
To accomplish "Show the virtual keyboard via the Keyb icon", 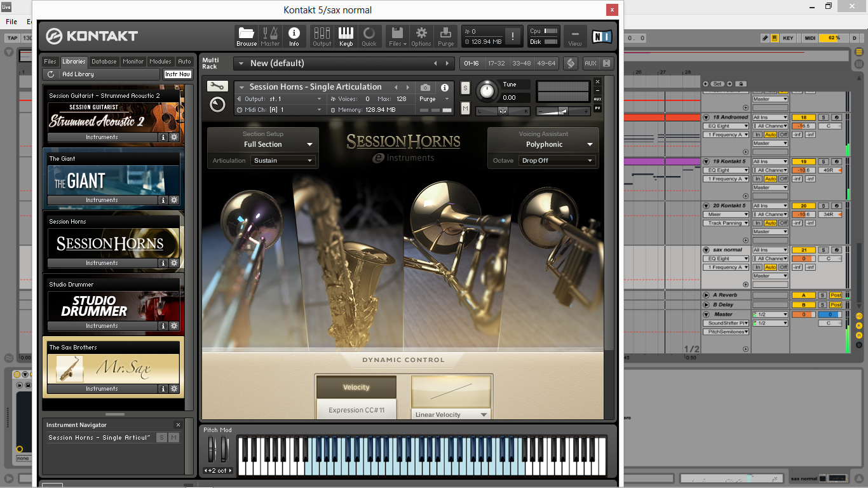I will [346, 36].
